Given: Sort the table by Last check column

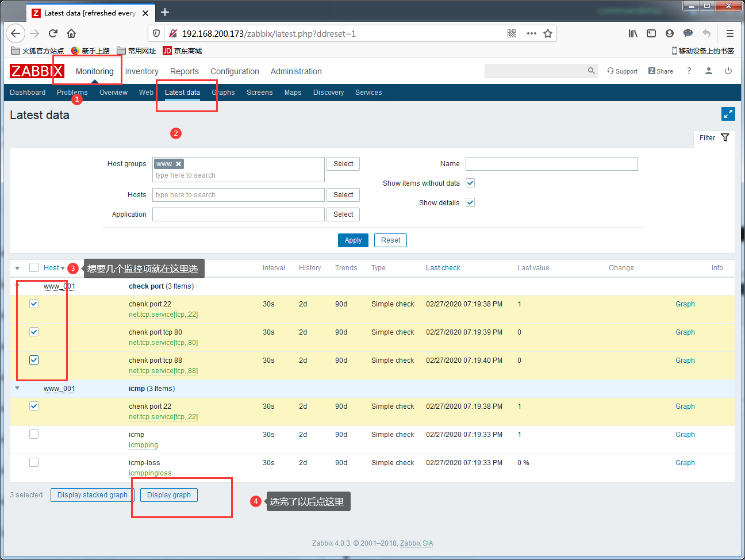Looking at the screenshot, I should (x=443, y=268).
